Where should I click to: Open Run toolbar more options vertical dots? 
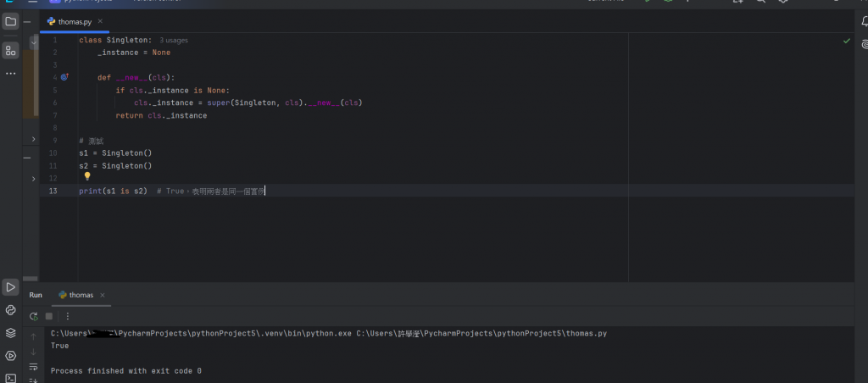click(x=68, y=316)
